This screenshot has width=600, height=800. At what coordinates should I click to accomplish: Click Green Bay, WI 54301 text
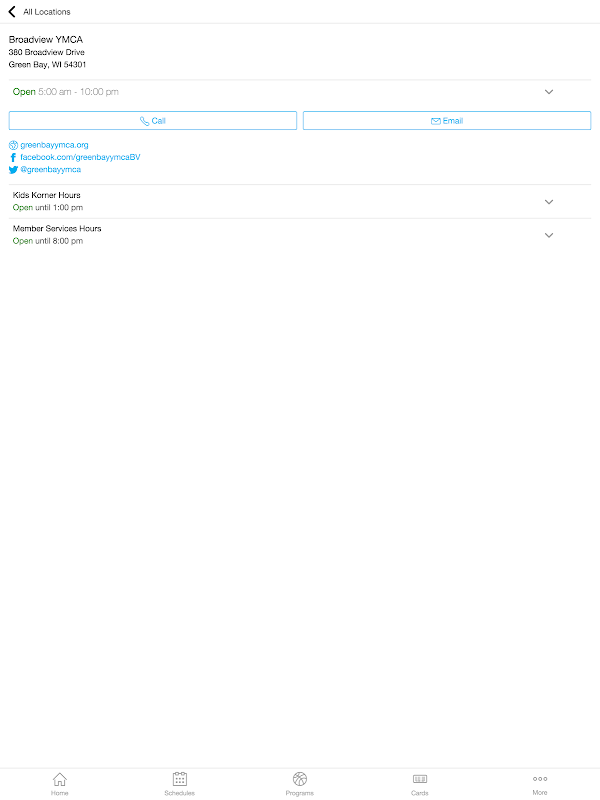pyautogui.click(x=47, y=64)
